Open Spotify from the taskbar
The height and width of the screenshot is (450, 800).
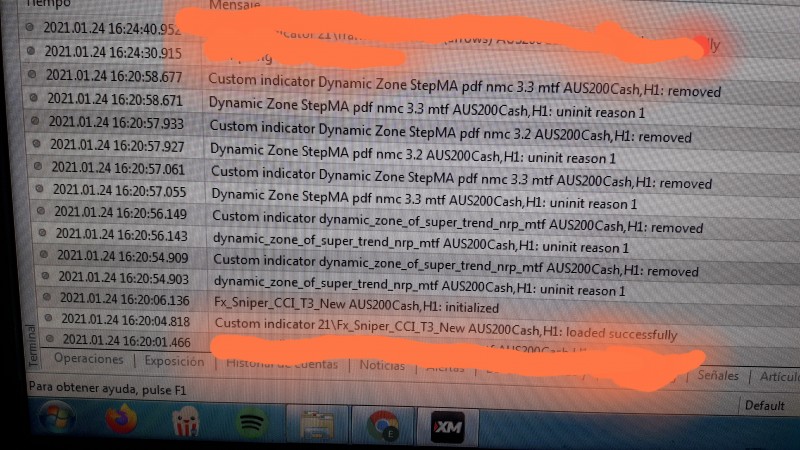pyautogui.click(x=251, y=423)
